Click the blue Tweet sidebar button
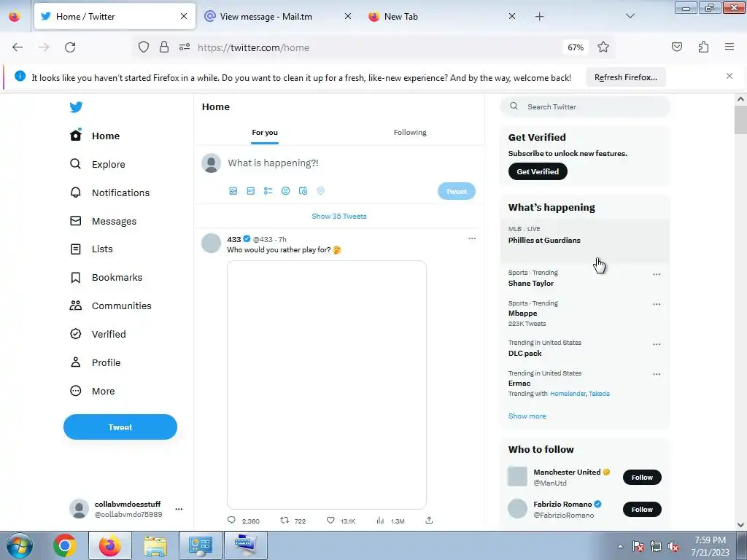This screenshot has height=560, width=747. pos(120,427)
